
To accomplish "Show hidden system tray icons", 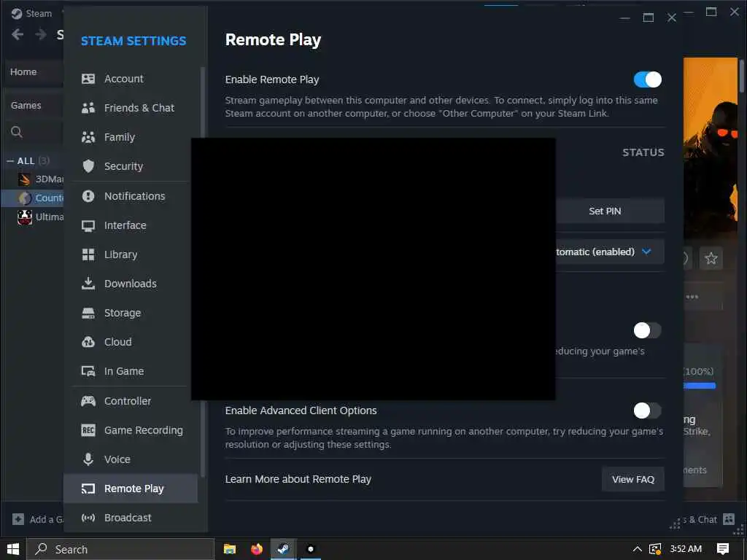I will [x=637, y=549].
